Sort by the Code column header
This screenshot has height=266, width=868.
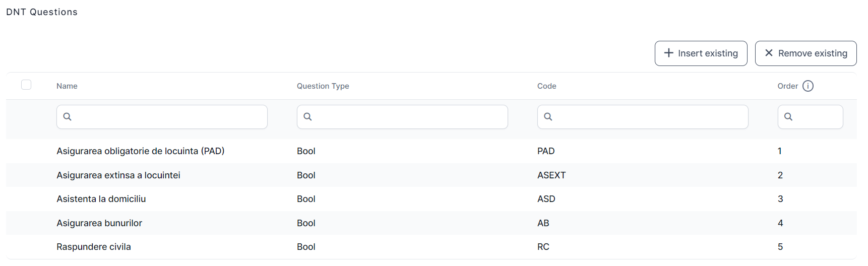546,86
